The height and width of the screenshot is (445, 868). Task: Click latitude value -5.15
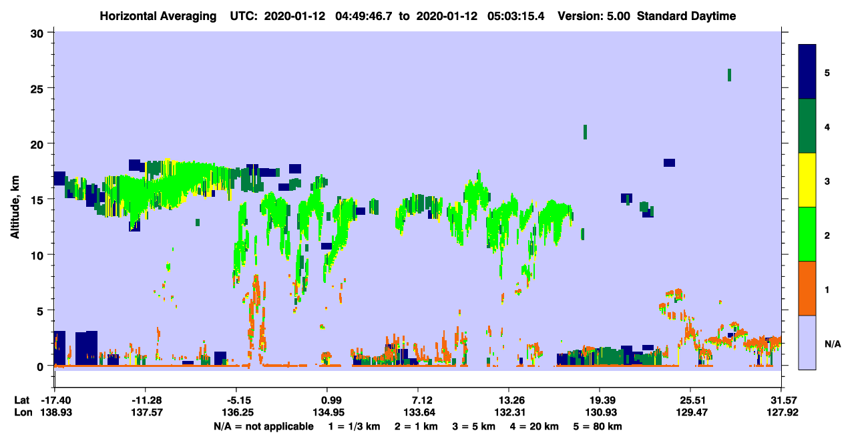pos(236,400)
